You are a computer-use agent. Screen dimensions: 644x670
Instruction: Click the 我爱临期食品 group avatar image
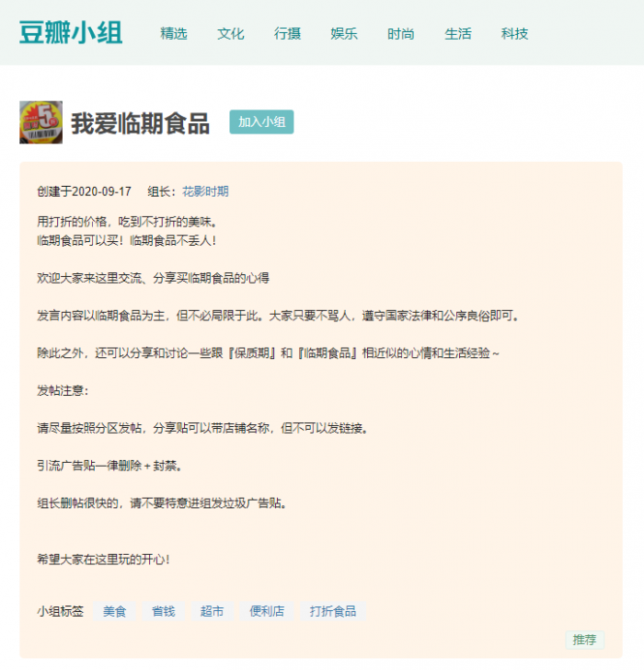(41, 122)
